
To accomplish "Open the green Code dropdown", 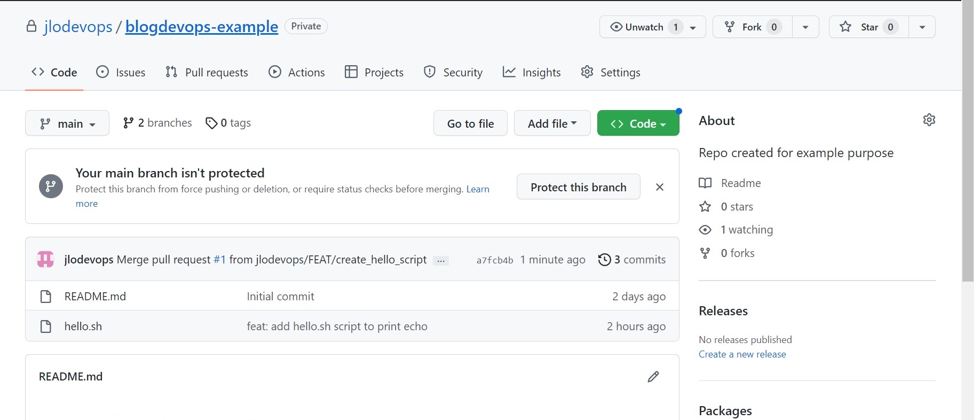I will [x=638, y=123].
